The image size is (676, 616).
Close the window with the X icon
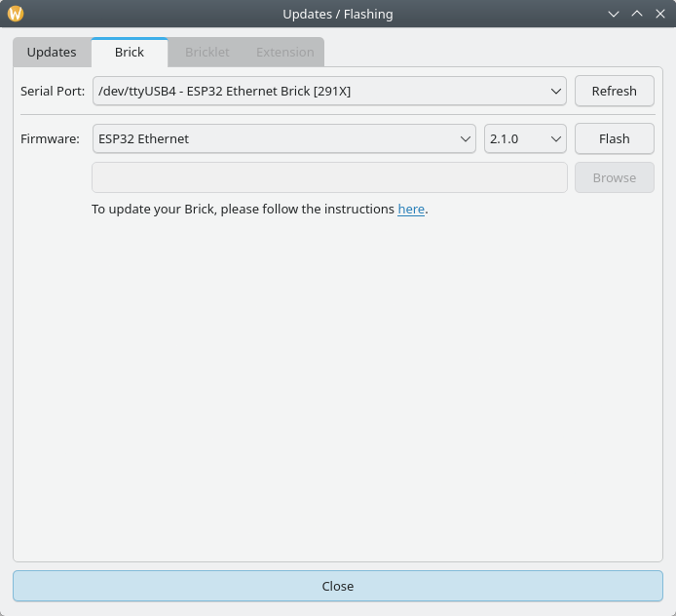click(659, 14)
